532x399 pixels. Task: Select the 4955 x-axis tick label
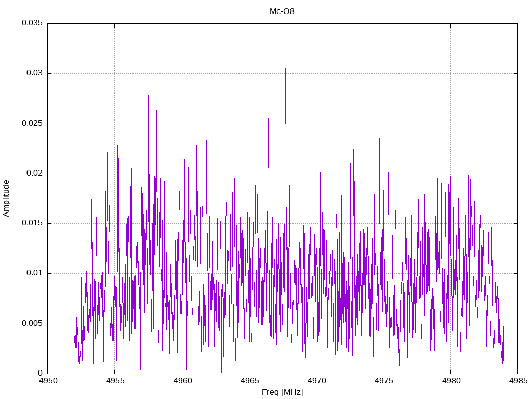click(115, 382)
